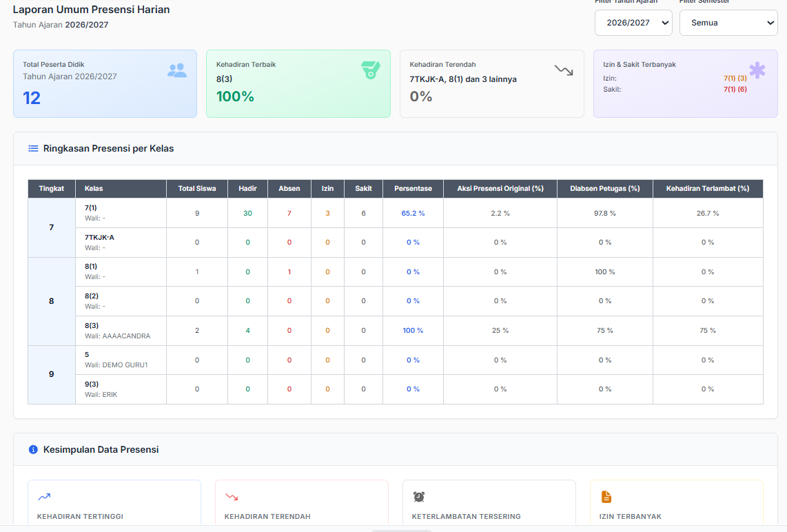Click the Kehadiran Terlambat (%) header
This screenshot has width=787, height=532.
(708, 189)
